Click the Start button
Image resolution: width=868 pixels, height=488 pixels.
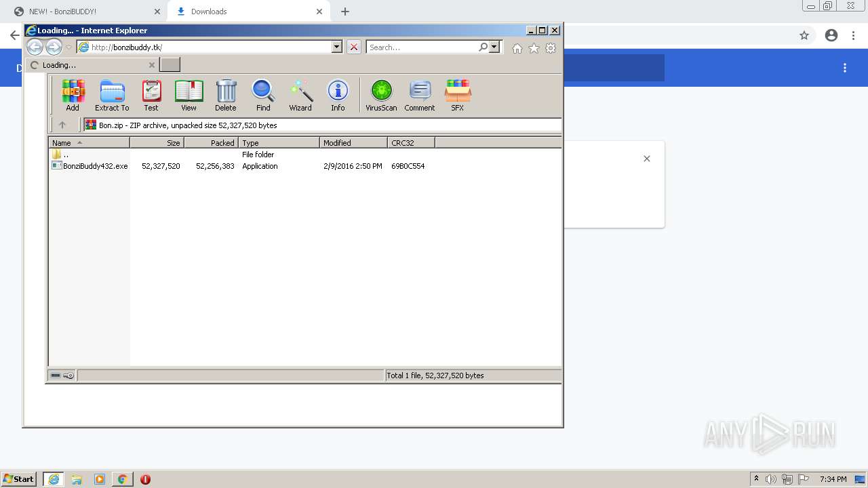pyautogui.click(x=18, y=479)
